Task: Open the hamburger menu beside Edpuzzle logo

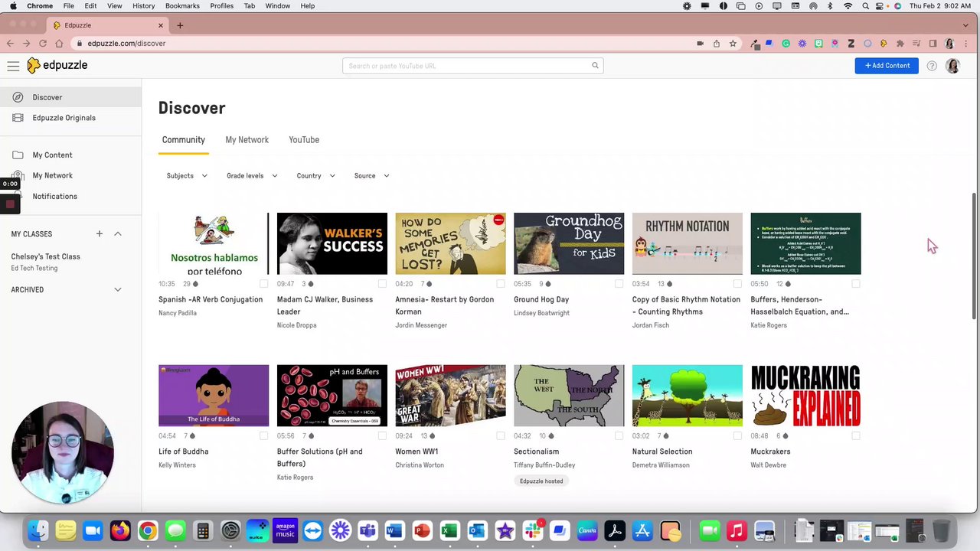Action: tap(13, 66)
